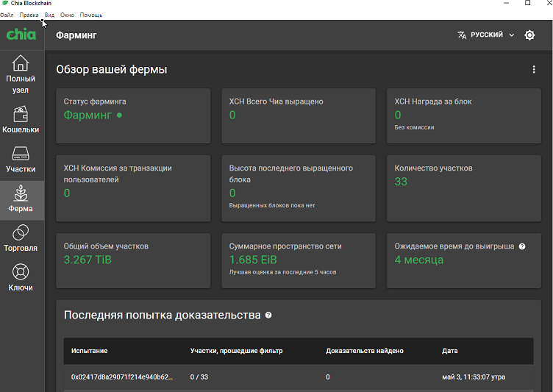553x392 pixels.
Task: Click the 0 / 33 filter cell
Action: pos(199,377)
